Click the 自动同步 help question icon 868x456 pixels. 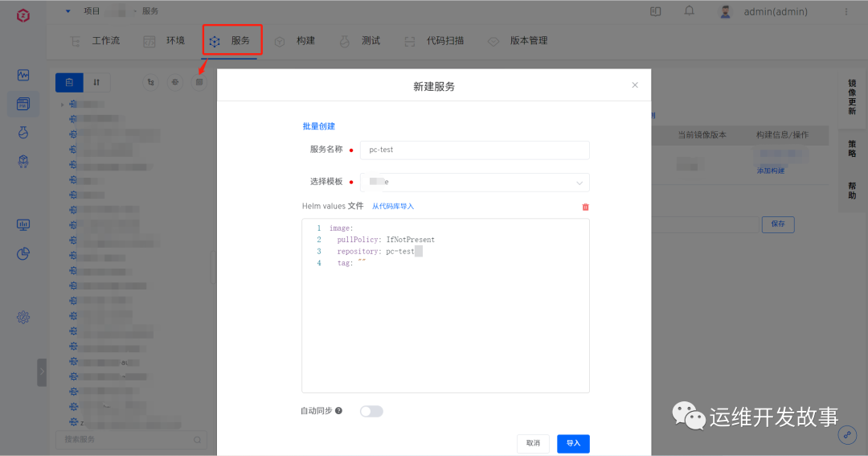[x=339, y=411]
